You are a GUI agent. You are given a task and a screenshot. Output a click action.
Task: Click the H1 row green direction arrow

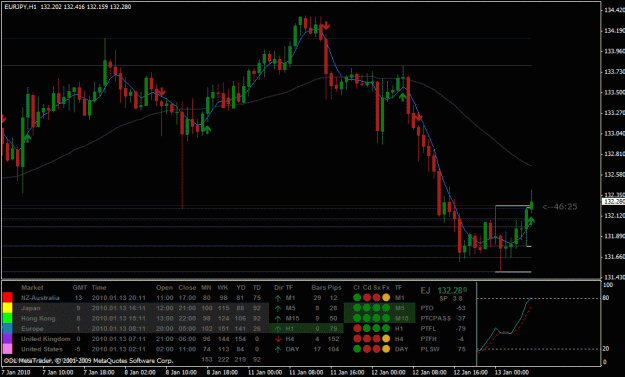tap(278, 329)
